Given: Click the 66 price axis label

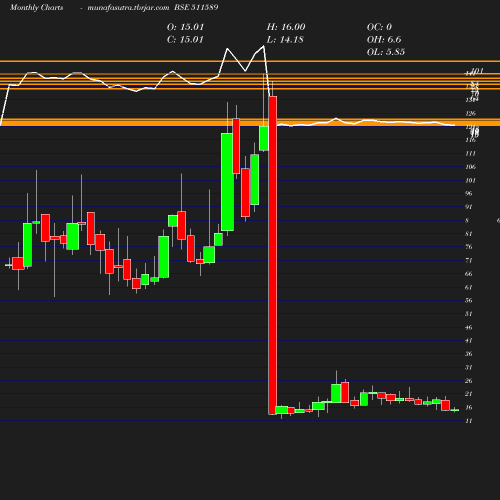Looking at the screenshot, I should pyautogui.click(x=469, y=274).
